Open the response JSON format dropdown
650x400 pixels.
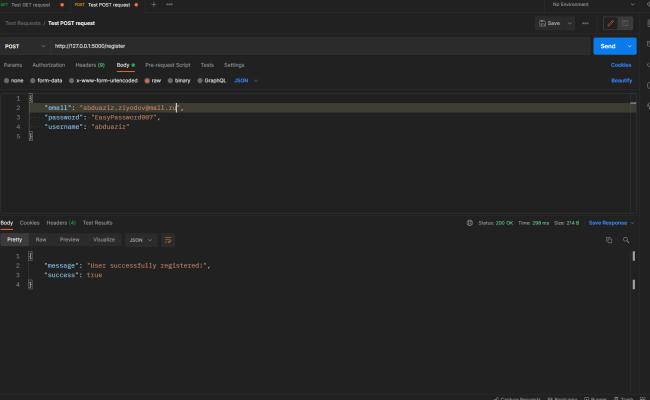[141, 240]
